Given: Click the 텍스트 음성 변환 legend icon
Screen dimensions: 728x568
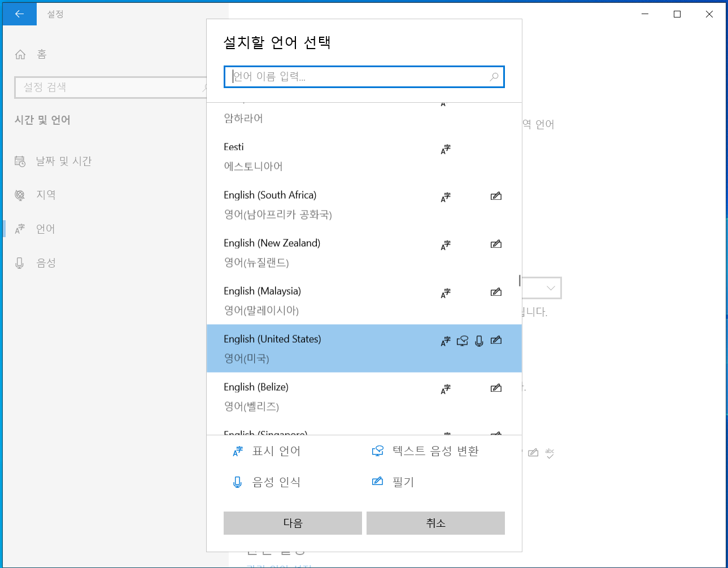Looking at the screenshot, I should pos(378,451).
